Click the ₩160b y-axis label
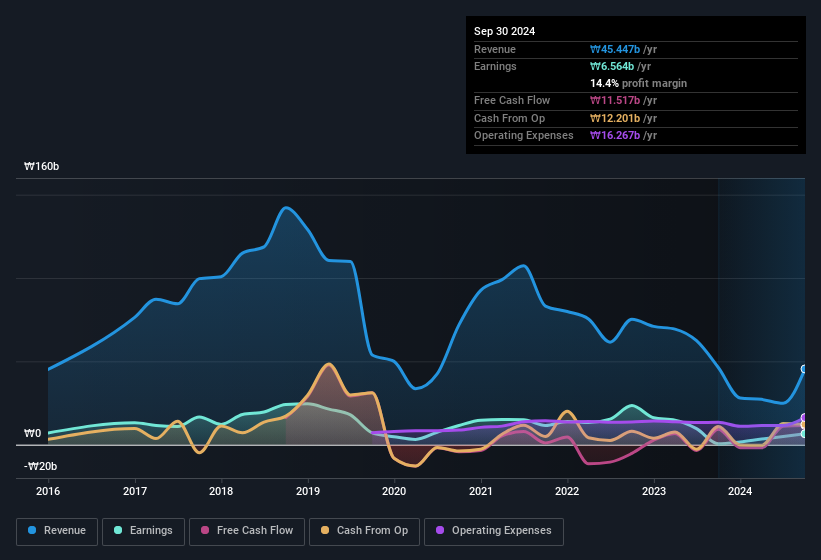This screenshot has height=560, width=821. coord(41,166)
